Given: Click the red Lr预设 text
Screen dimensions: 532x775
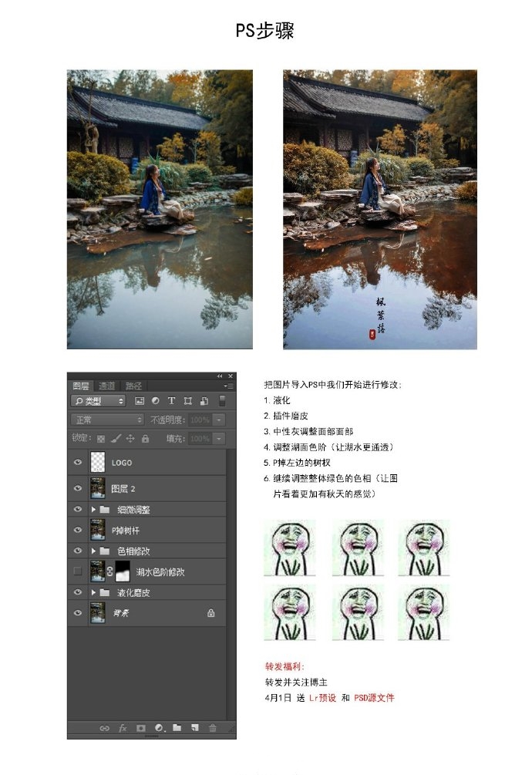Looking at the screenshot, I should click(322, 697).
